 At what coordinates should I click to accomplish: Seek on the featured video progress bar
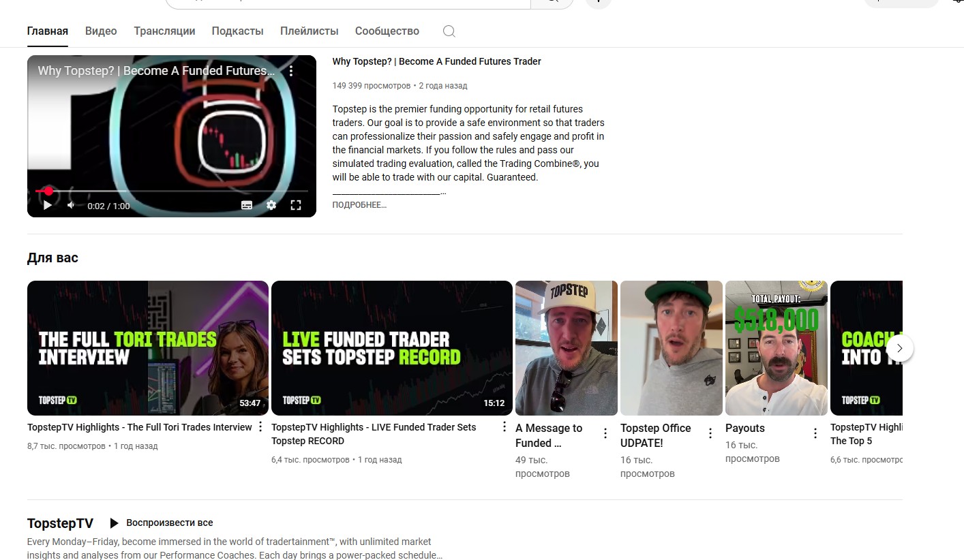pos(172,191)
